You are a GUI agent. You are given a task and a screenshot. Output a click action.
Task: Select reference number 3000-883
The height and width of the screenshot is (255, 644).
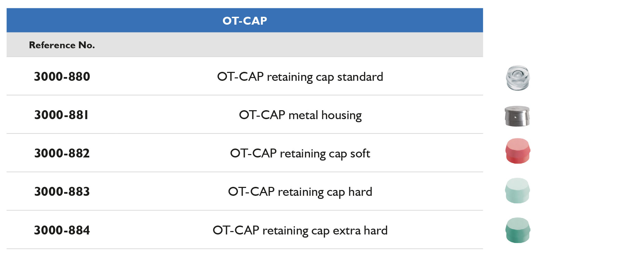(62, 192)
